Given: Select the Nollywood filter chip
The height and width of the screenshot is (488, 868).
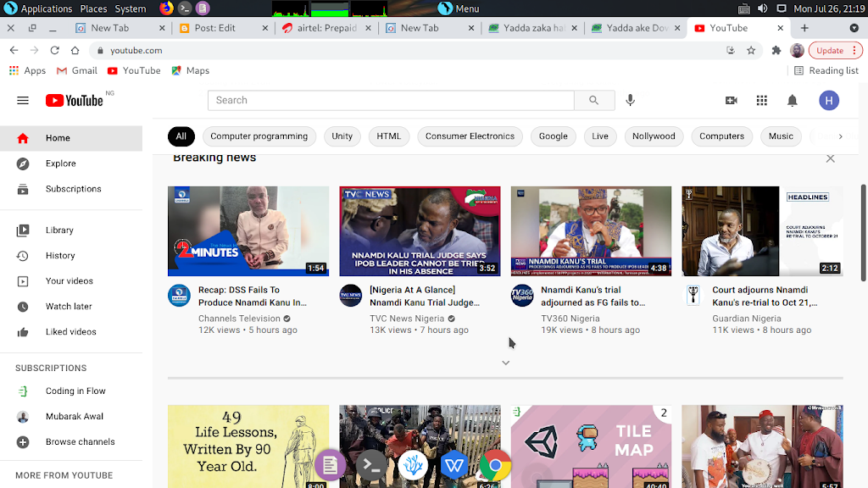Looking at the screenshot, I should pos(654,136).
